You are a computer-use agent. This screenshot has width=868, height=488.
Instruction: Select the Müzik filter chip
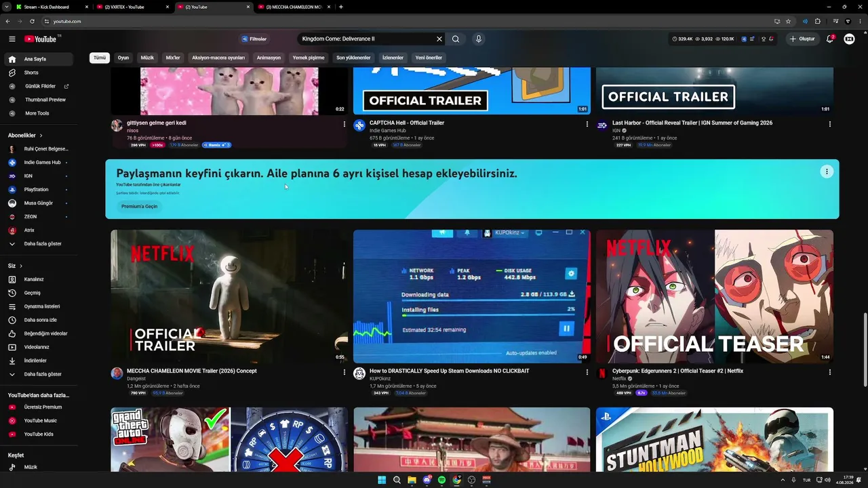pyautogui.click(x=147, y=58)
